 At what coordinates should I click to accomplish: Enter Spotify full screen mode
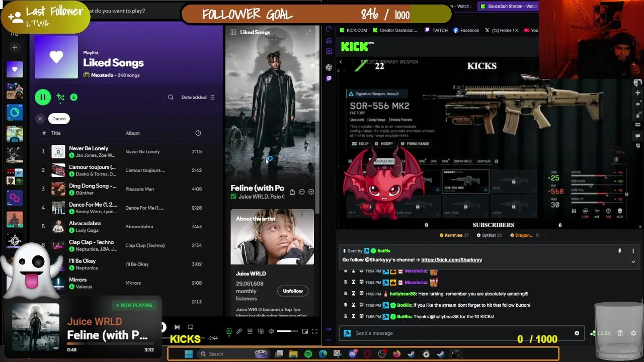coord(314,331)
